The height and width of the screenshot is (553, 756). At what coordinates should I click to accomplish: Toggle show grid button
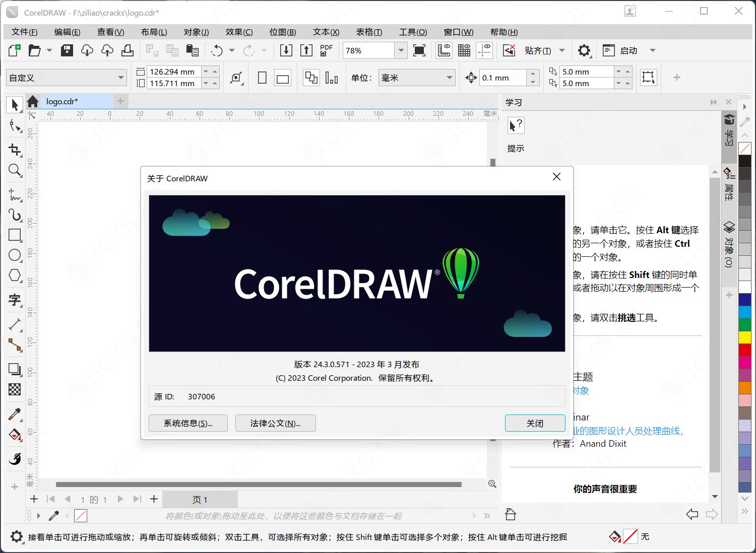(464, 50)
